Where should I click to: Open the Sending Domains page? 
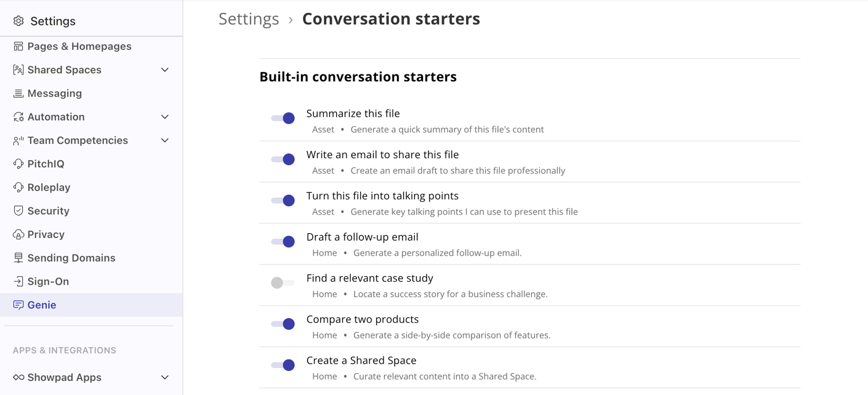(71, 258)
